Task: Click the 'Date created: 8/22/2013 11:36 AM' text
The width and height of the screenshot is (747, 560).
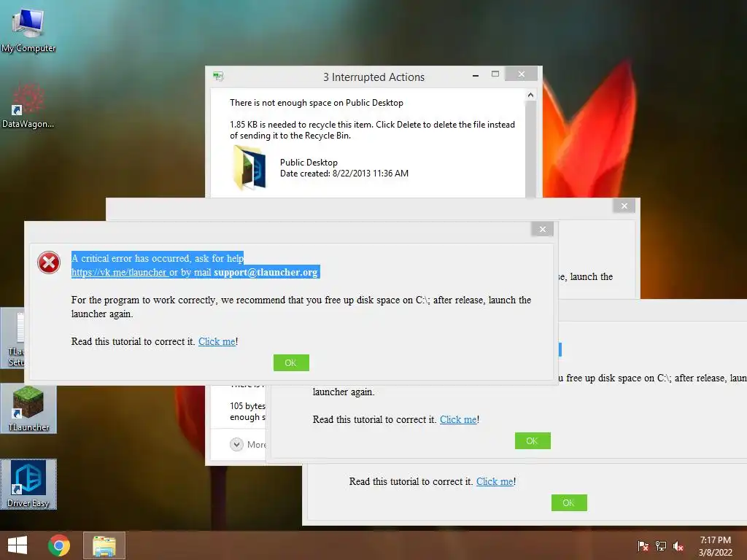Action: [x=344, y=174]
